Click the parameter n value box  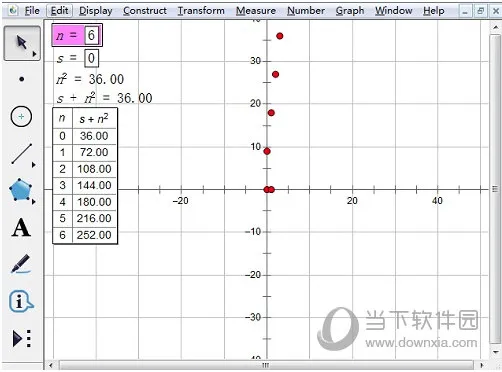coord(91,35)
